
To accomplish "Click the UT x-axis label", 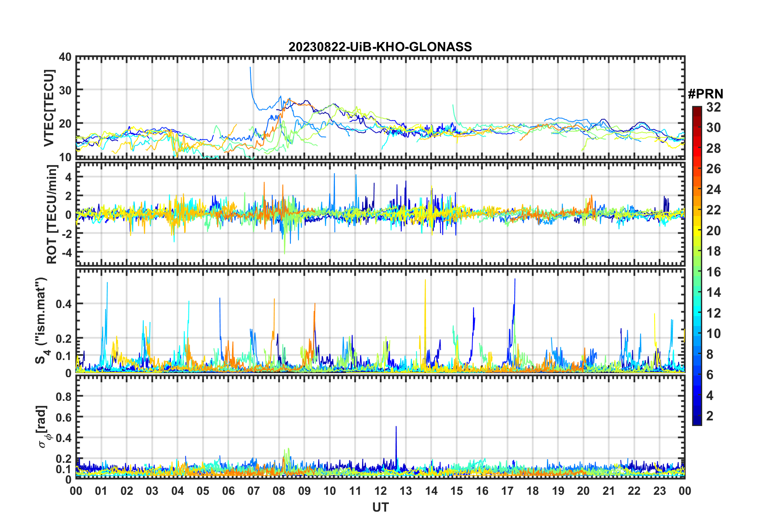I will [x=380, y=508].
